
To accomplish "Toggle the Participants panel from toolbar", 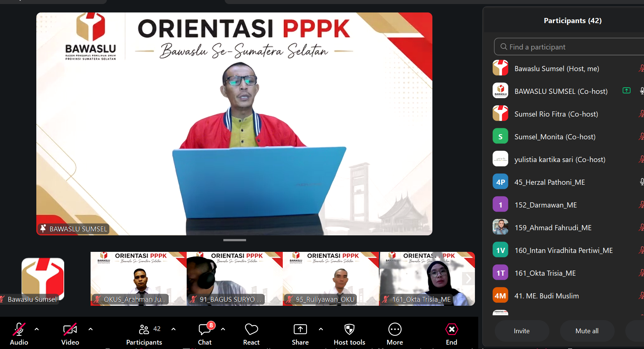I will (x=144, y=334).
